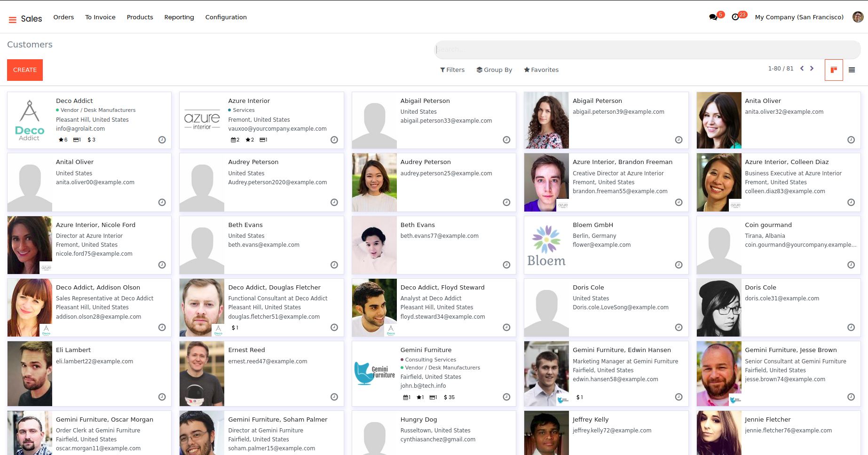Open the Configuration menu
This screenshot has height=455, width=868.
tap(226, 17)
